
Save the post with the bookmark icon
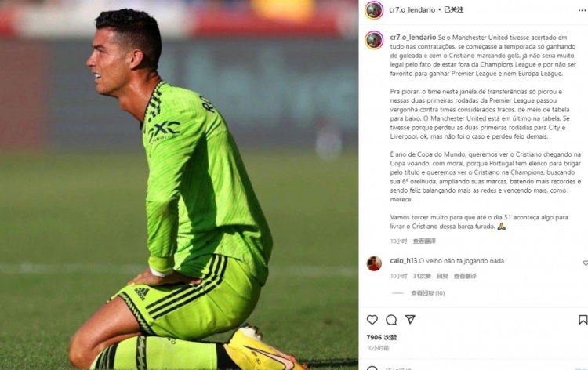coord(583,320)
